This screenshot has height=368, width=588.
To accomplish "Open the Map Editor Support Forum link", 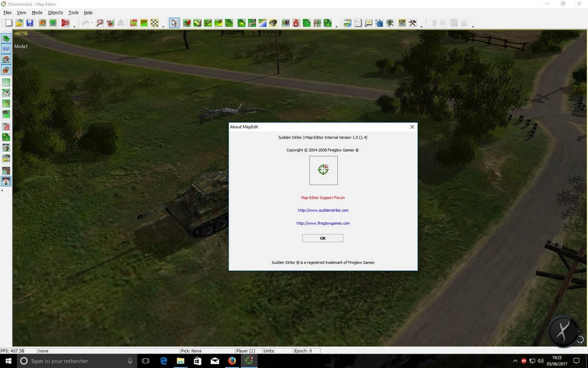I will coord(323,198).
